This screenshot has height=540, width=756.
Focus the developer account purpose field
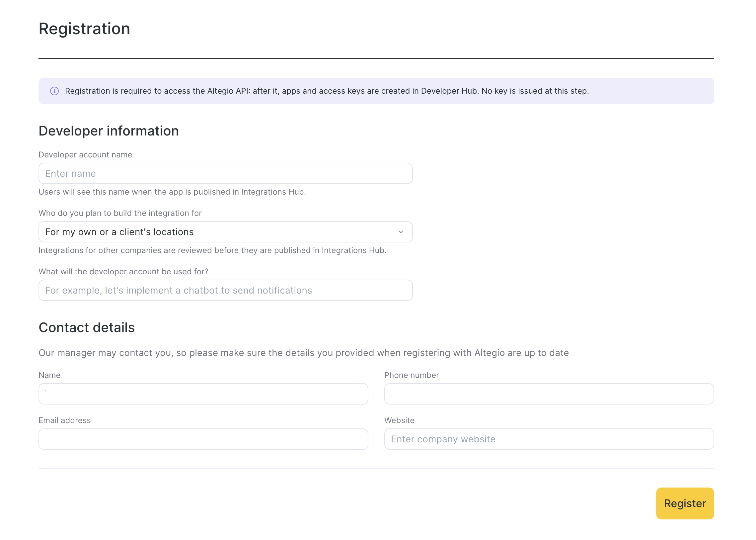click(226, 291)
